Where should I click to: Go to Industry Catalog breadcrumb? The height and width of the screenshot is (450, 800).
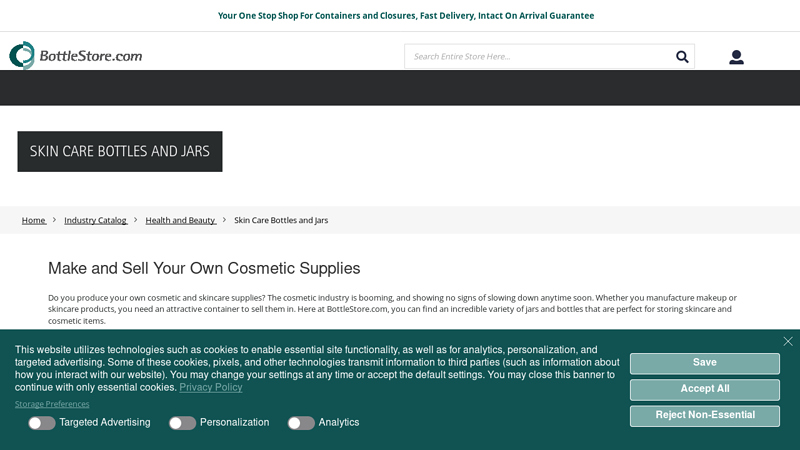[x=96, y=220]
